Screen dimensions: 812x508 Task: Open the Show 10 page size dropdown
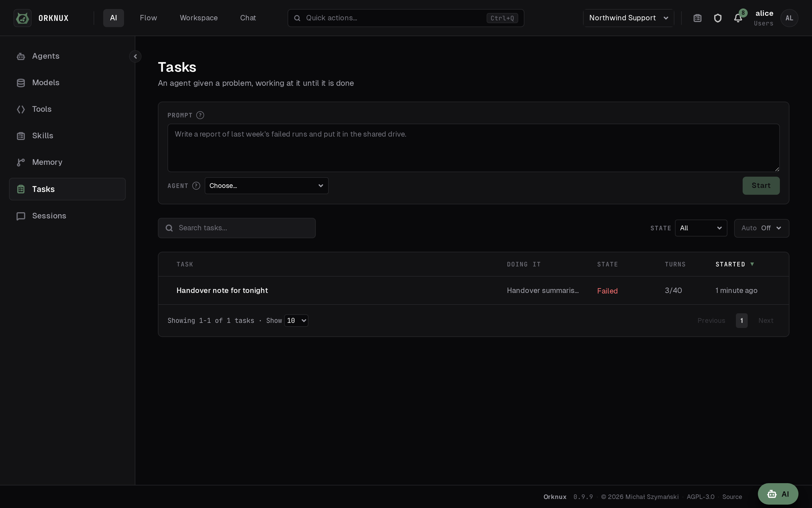click(x=296, y=321)
